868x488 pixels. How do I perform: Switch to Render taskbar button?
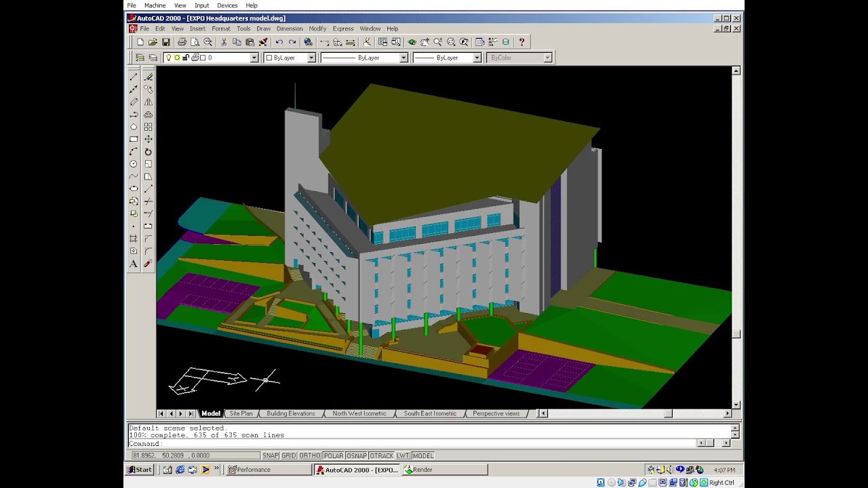pyautogui.click(x=445, y=470)
